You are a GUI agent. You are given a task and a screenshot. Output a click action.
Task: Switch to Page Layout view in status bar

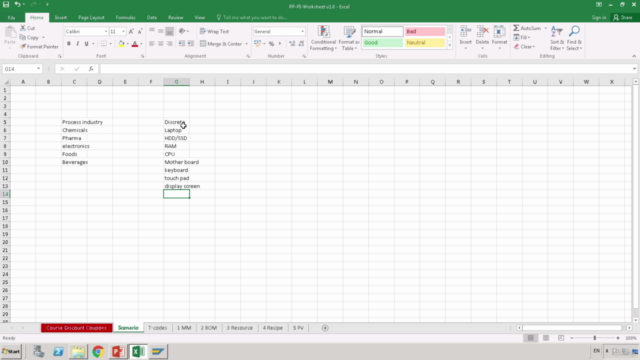[546, 338]
